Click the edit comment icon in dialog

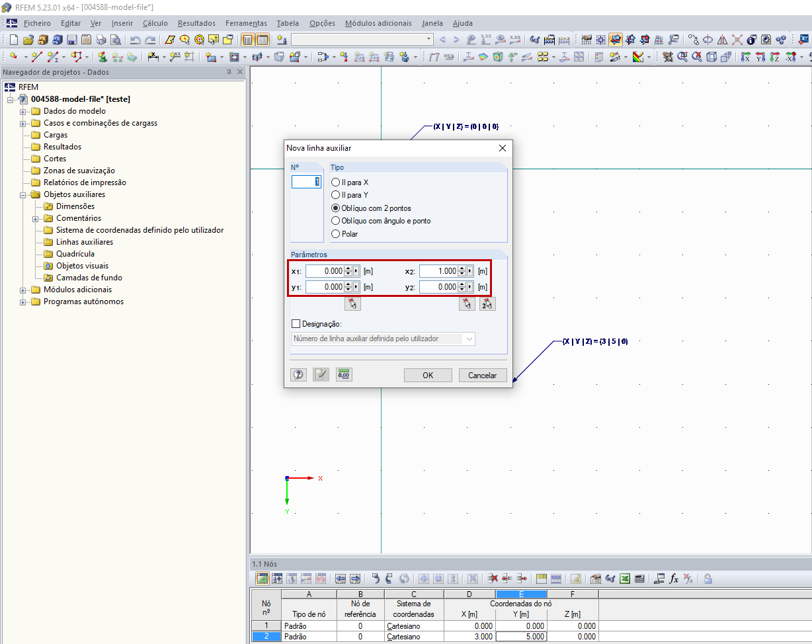[x=321, y=374]
